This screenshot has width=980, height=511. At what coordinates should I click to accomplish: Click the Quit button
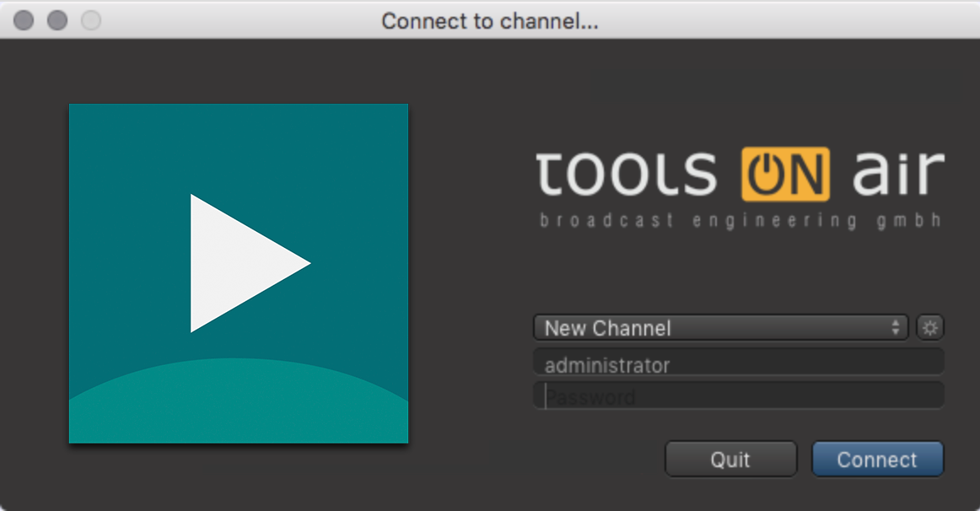click(x=730, y=460)
